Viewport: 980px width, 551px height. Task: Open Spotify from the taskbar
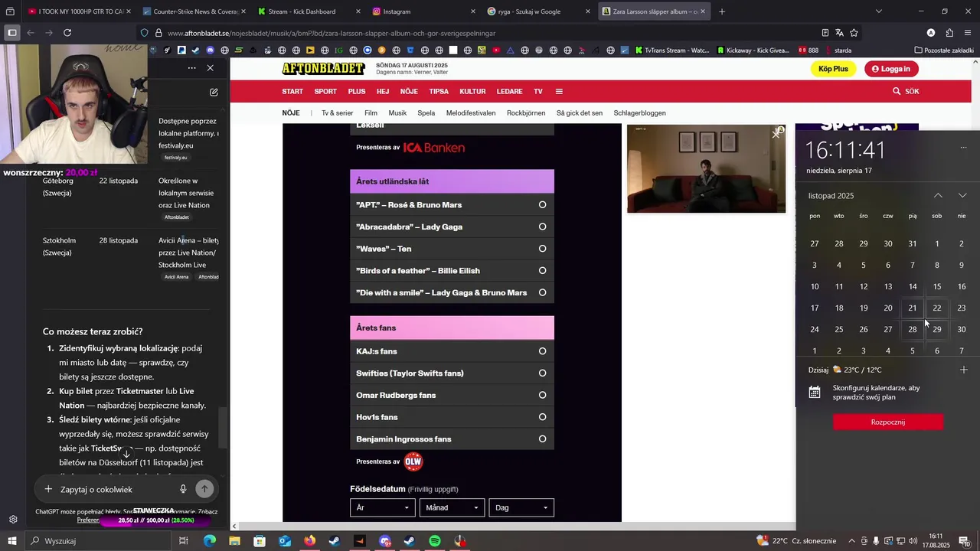(x=435, y=541)
